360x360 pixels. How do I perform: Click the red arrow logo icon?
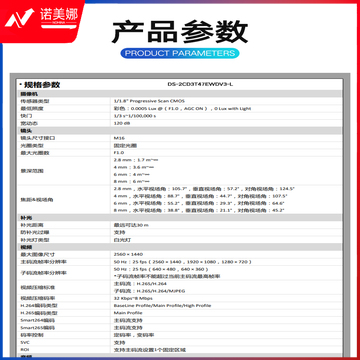19,18
